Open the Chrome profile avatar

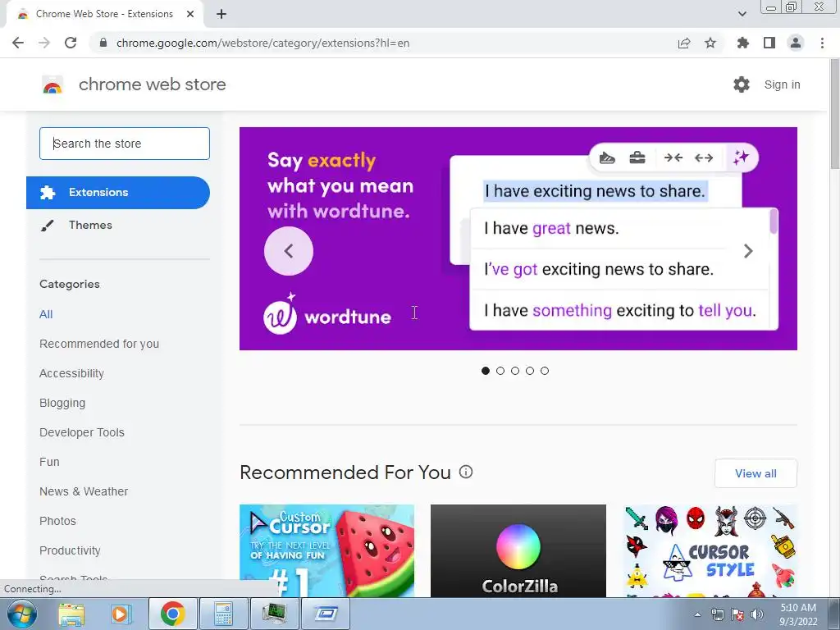(x=796, y=43)
